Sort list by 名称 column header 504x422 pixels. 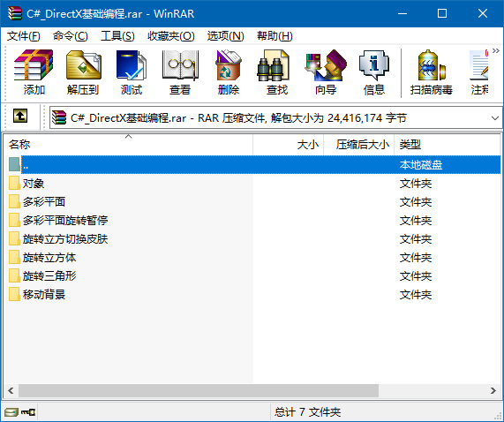click(x=129, y=145)
